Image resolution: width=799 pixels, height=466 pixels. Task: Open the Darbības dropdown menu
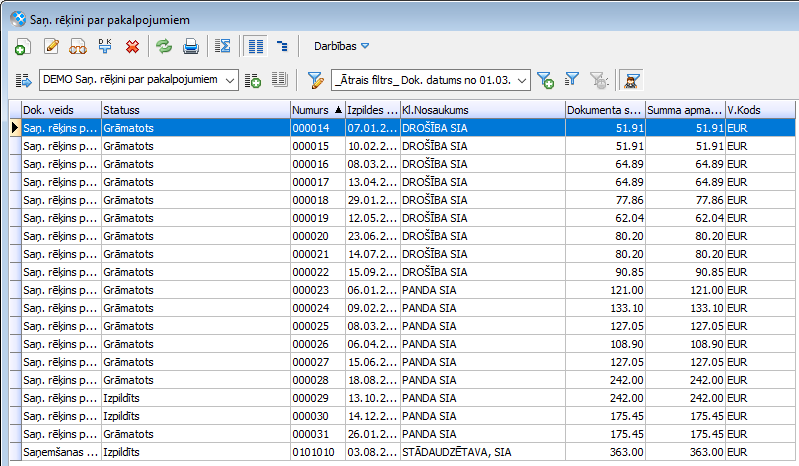pyautogui.click(x=341, y=46)
